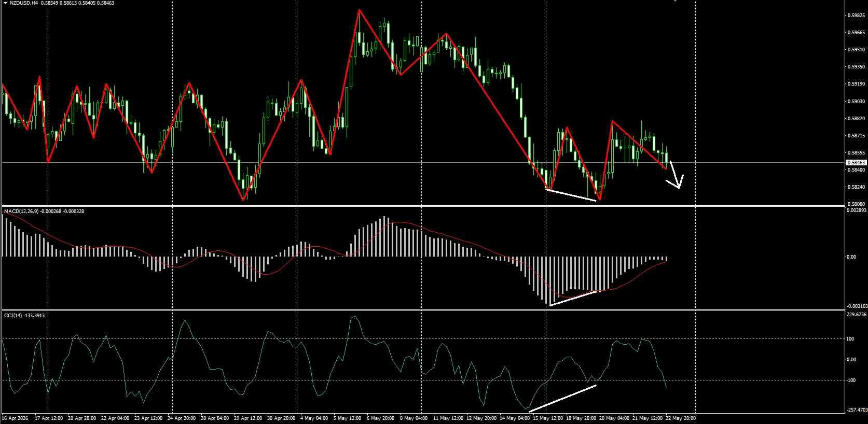Click the MACD scale value 0.002893

856,210
